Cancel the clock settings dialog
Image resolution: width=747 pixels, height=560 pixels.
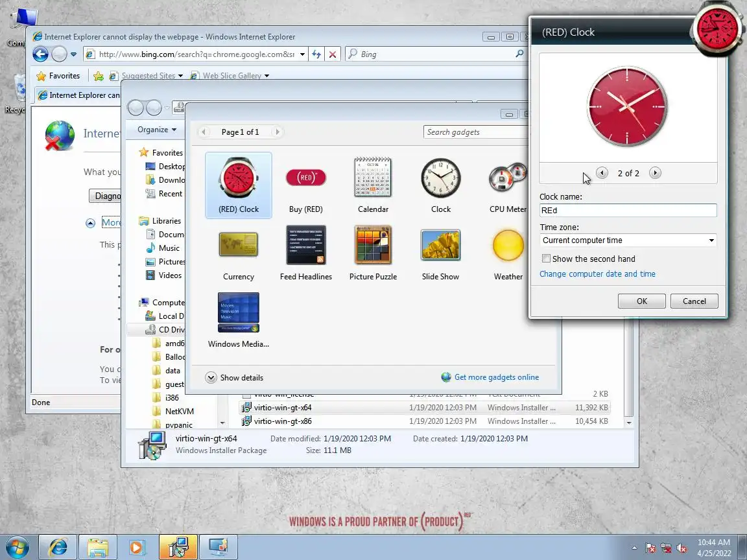[694, 301]
